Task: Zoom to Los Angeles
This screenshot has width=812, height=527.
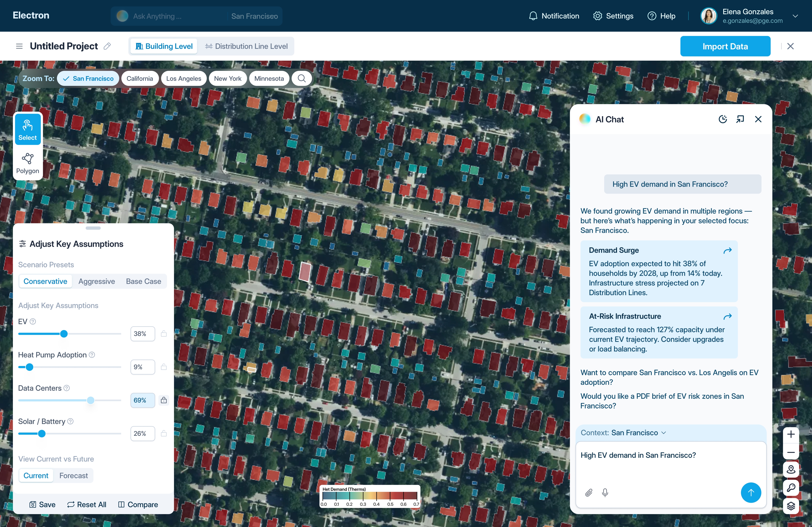Action: point(184,78)
